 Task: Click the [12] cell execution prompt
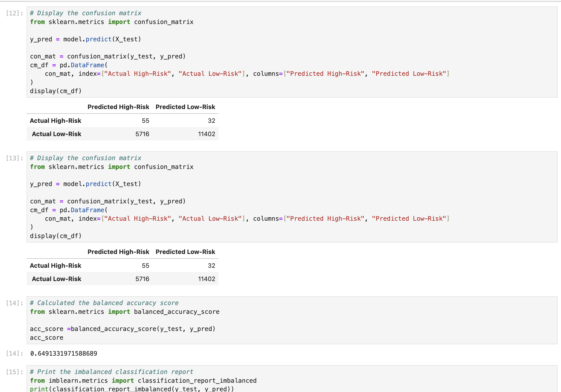(14, 13)
